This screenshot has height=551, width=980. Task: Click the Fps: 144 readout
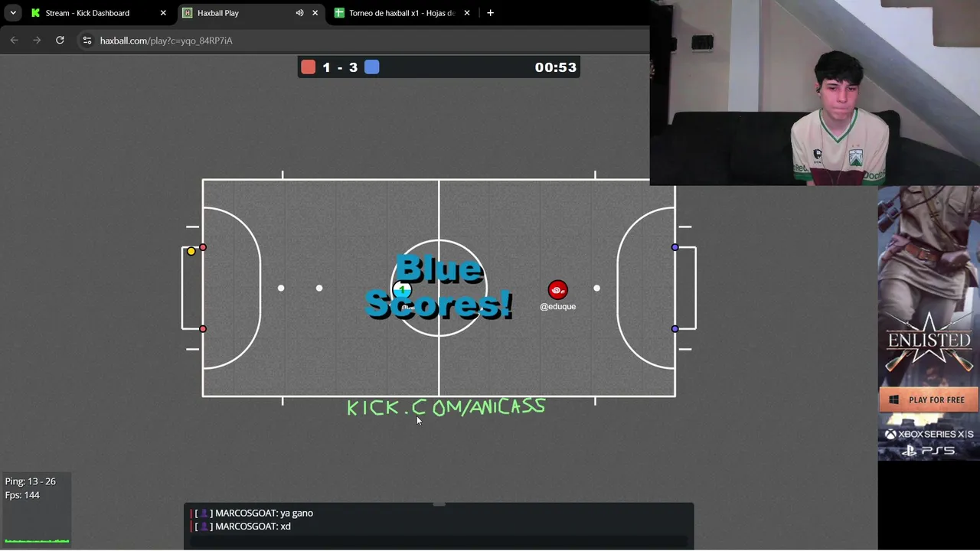click(22, 495)
